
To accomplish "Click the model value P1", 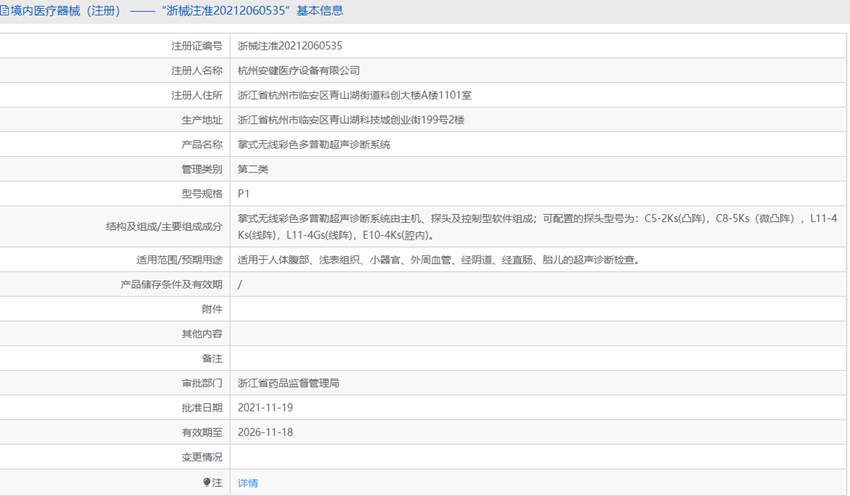I will coord(243,194).
